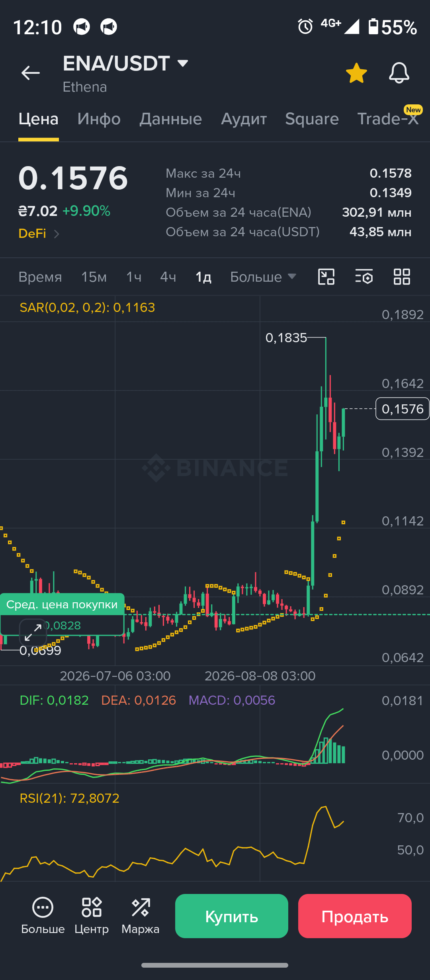Screen dimensions: 430x980
Task: Tap the Мин за 24ч value 0.1349
Action: pos(391,193)
